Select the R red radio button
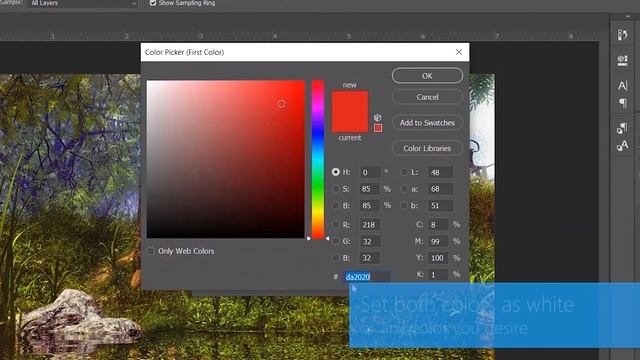The width and height of the screenshot is (640, 360). pos(336,224)
